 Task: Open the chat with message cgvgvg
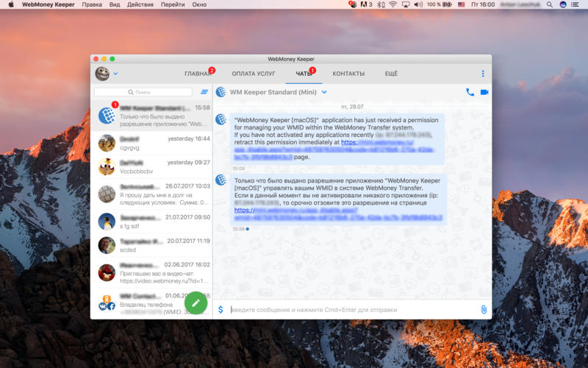coord(151,143)
